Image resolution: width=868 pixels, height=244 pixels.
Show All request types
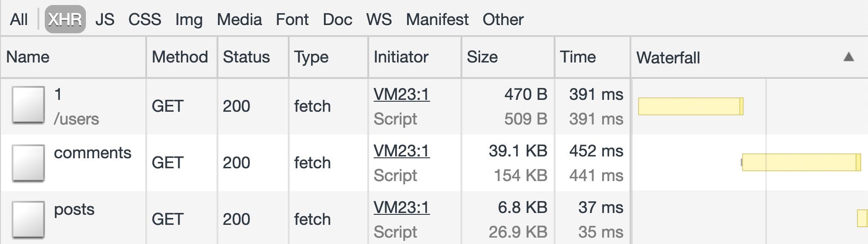pyautogui.click(x=19, y=20)
